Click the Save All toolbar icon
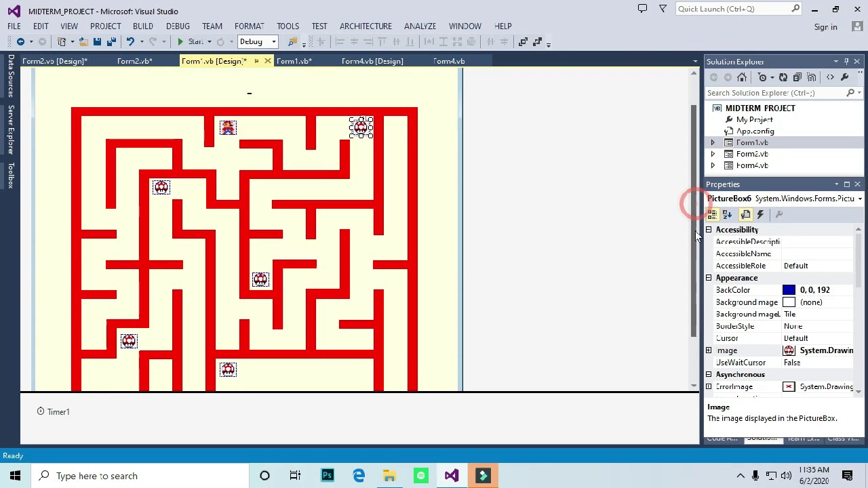 click(x=111, y=42)
